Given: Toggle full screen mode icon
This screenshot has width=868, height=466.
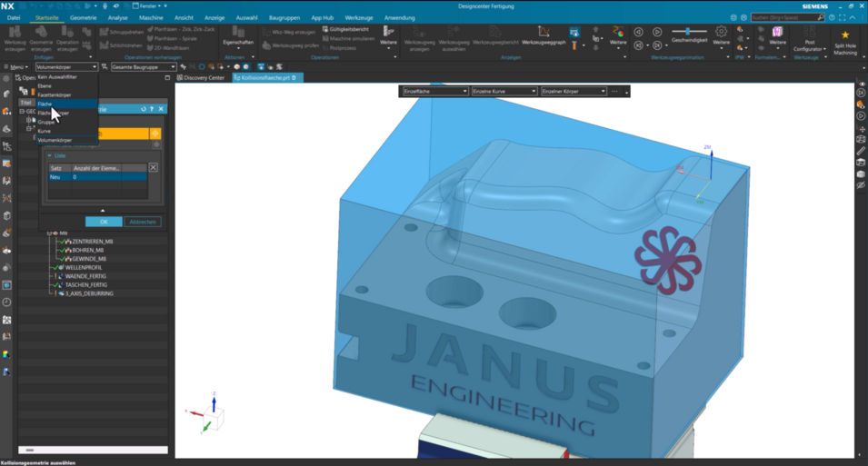Looking at the screenshot, I should 842,17.
